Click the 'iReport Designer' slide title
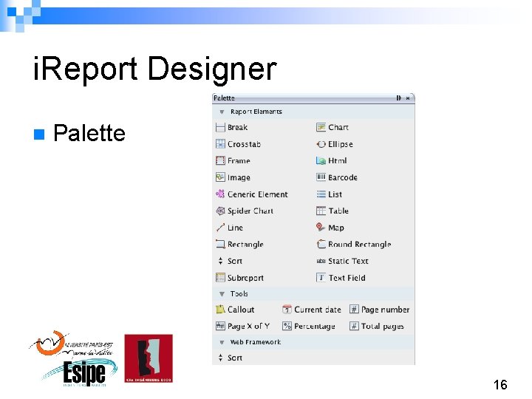The image size is (532, 399). (x=155, y=69)
